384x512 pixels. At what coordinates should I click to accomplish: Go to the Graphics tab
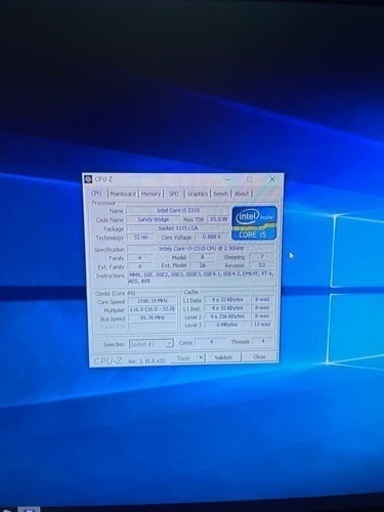197,194
